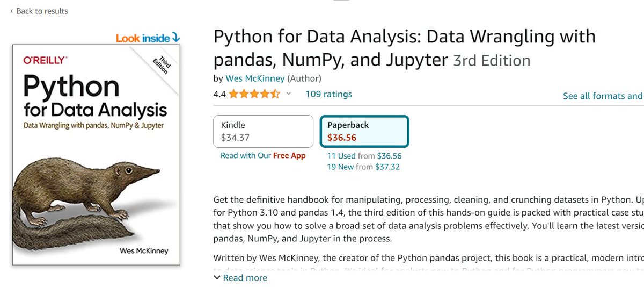644x287 pixels.
Task: Select the Paperback format option
Action: pos(364,131)
